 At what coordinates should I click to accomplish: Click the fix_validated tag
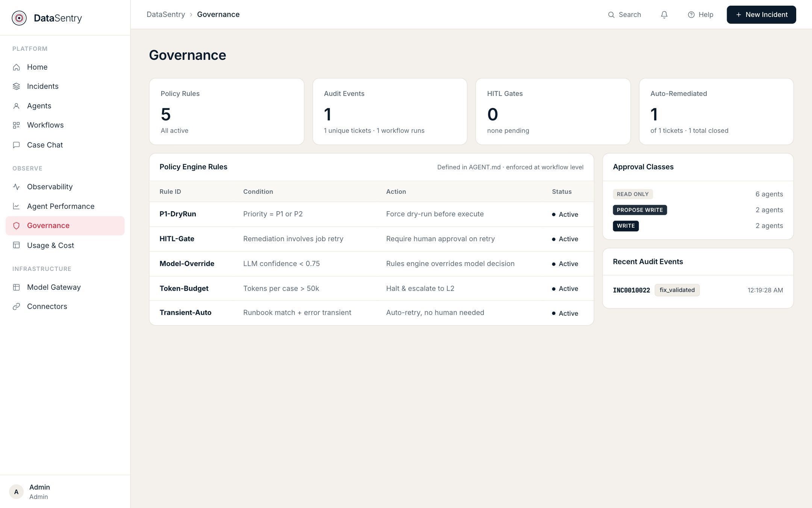pyautogui.click(x=677, y=290)
